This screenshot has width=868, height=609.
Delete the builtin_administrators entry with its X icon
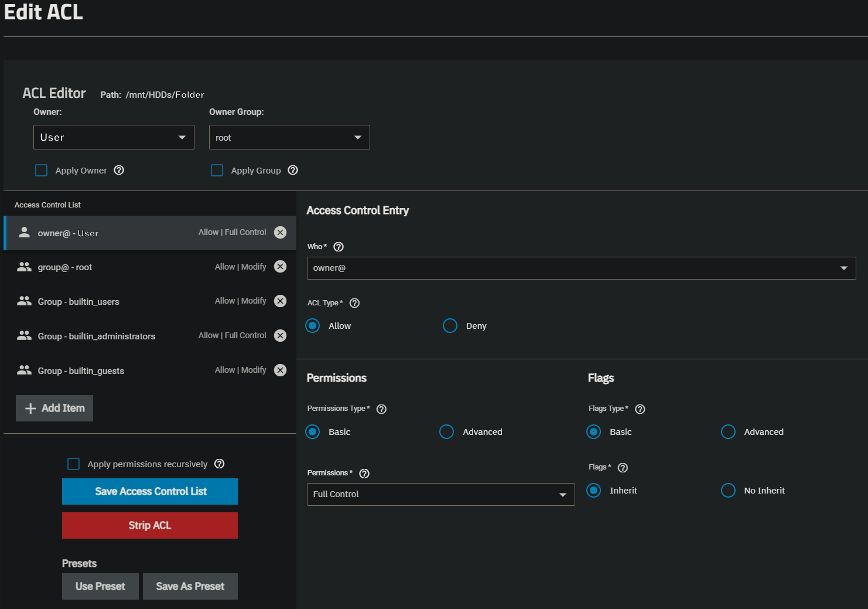pos(281,335)
